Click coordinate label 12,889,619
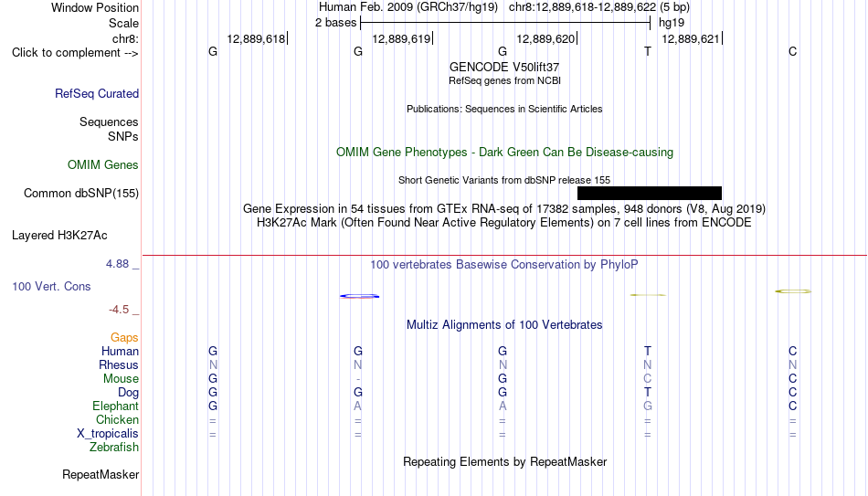This screenshot has height=496, width=868. pyautogui.click(x=401, y=38)
